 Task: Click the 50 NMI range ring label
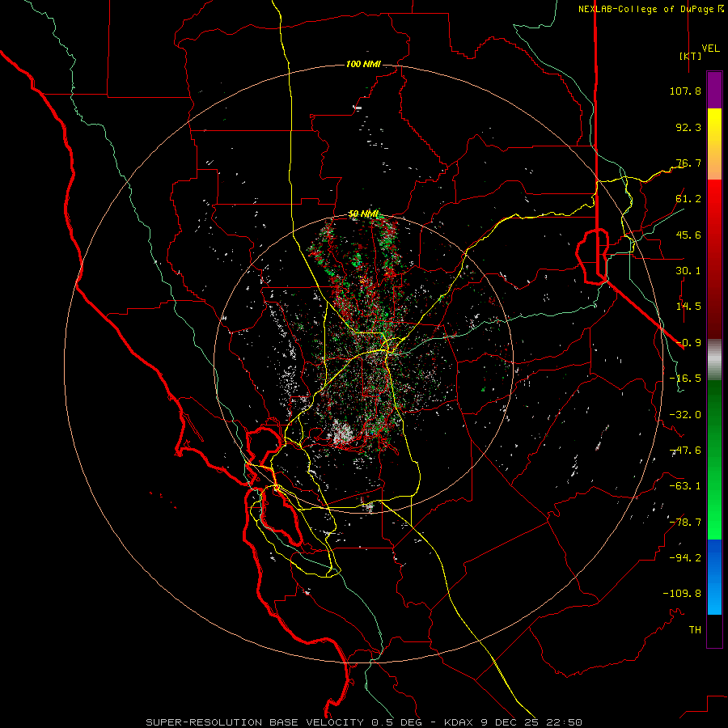[363, 214]
